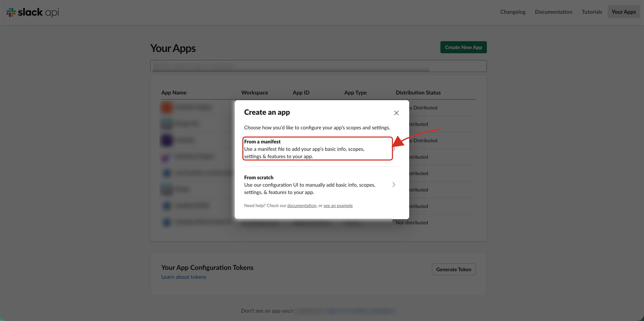Open the documentation link in the dialog
644x321 pixels.
pos(302,205)
